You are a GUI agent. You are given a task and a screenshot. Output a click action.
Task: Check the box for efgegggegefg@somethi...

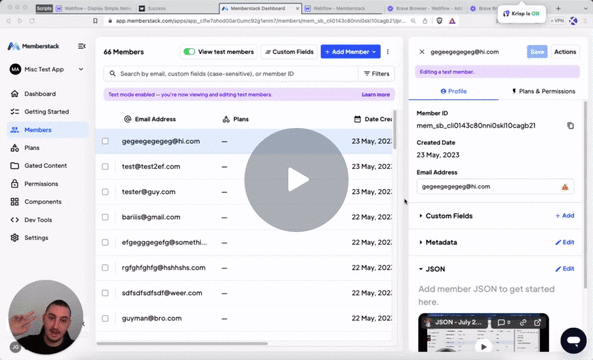(105, 242)
